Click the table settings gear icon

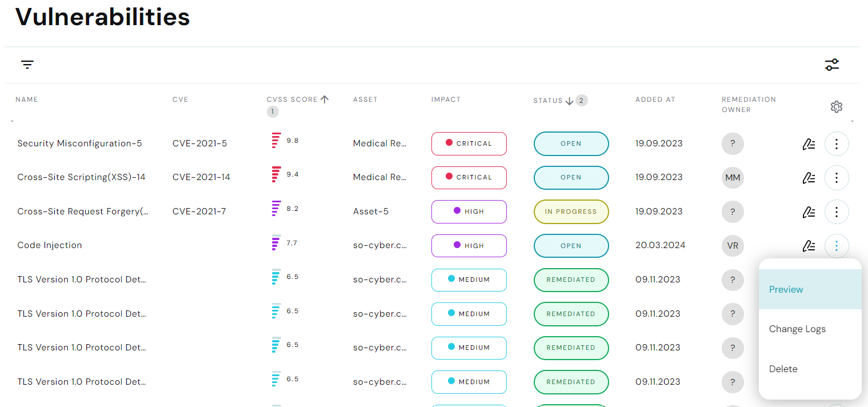[x=837, y=107]
